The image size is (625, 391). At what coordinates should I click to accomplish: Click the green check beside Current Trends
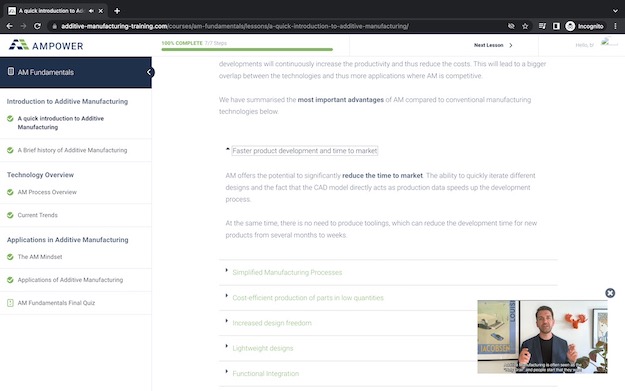pos(10,215)
